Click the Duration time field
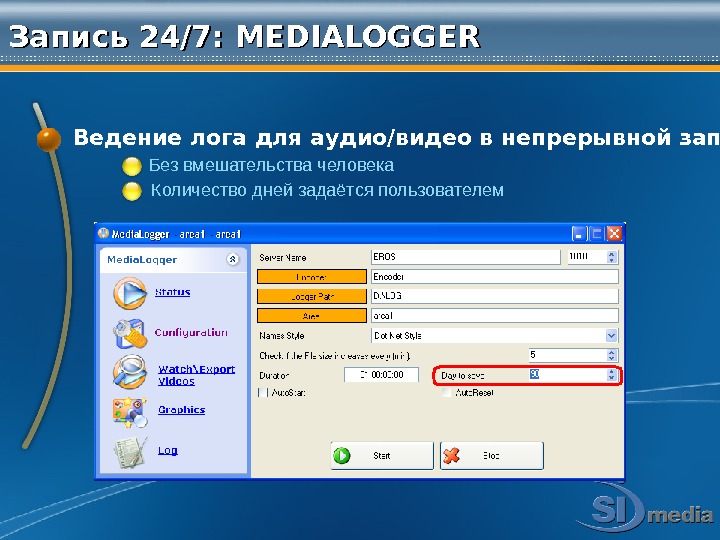Viewport: 720px width, 540px height. (x=382, y=375)
